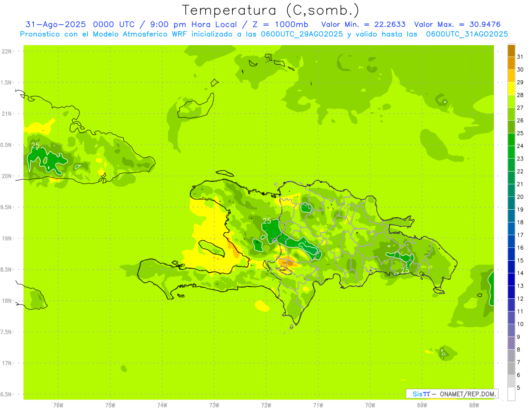
Task: Select the date text '31-Ago-2025'
Action: click(x=56, y=24)
